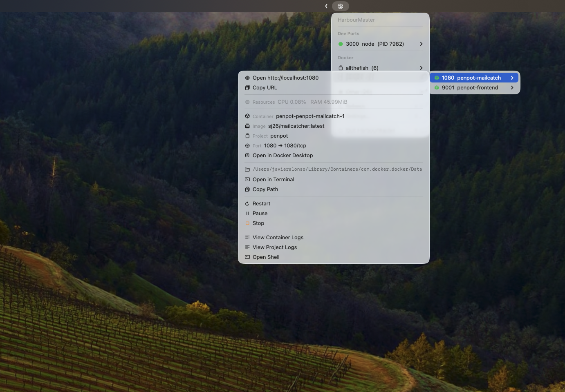Screen dimensions: 565x392
Task: Click the Docker project icon beside allthefish
Action: coord(341,68)
